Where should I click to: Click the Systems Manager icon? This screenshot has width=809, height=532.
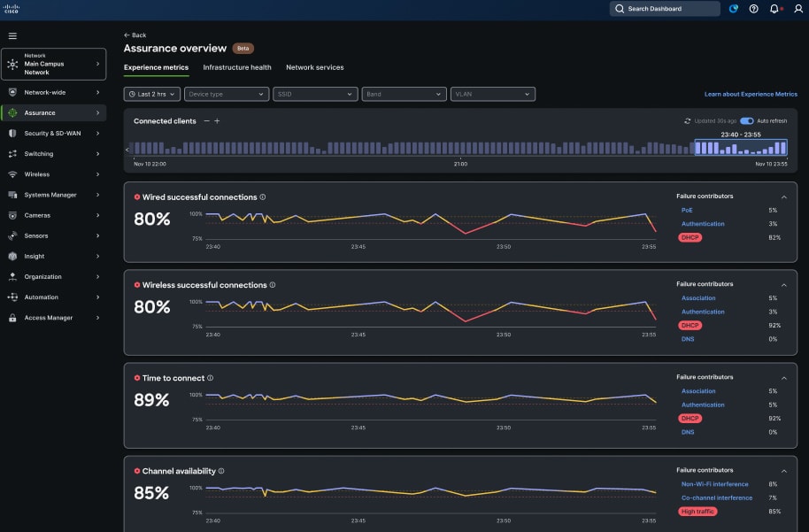pos(12,195)
